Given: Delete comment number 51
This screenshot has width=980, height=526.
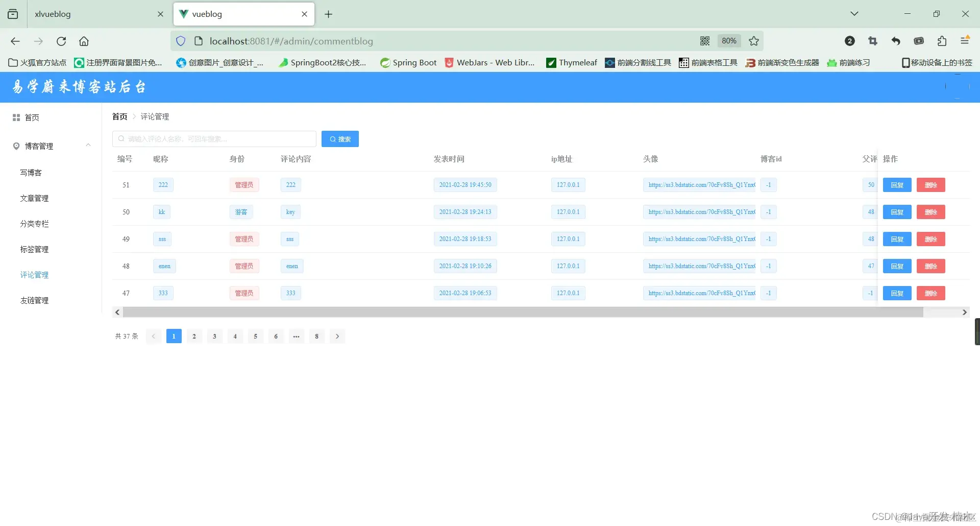Looking at the screenshot, I should [930, 185].
